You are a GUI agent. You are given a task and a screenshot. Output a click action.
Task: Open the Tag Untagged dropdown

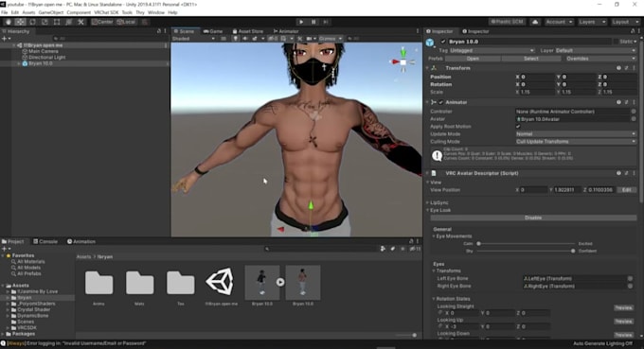pos(492,50)
